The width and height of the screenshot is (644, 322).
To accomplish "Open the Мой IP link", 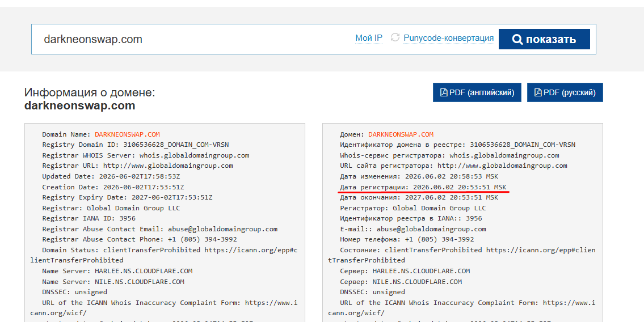I will (369, 38).
